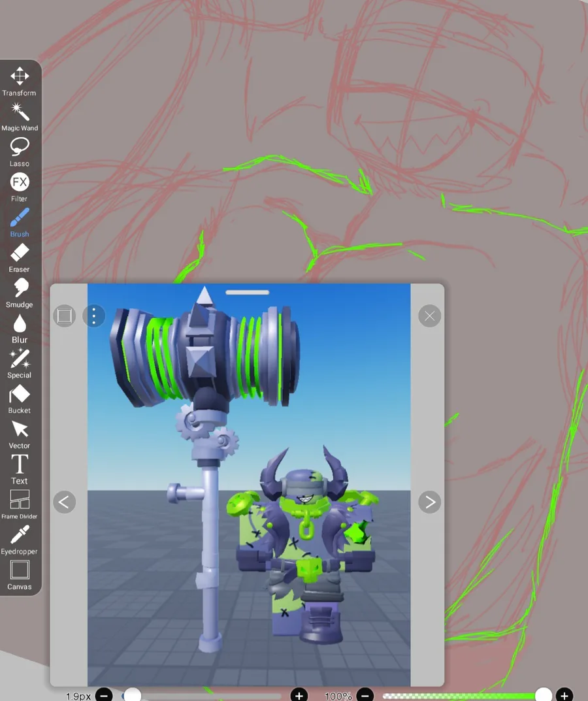Select the Eraser tool
The height and width of the screenshot is (701, 588).
(19, 258)
